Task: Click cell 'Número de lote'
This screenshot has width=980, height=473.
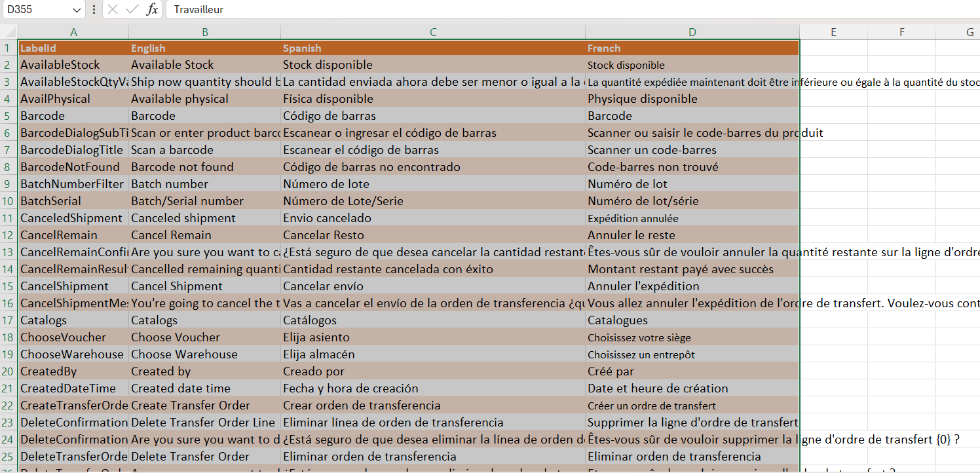Action: 433,184
